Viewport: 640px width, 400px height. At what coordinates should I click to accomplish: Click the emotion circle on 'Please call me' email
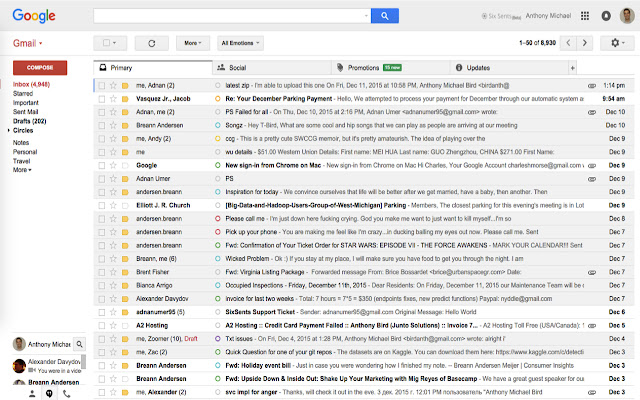click(218, 219)
